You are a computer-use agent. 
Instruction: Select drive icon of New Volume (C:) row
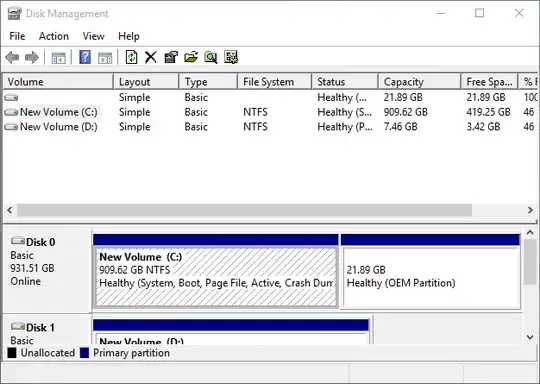11,112
